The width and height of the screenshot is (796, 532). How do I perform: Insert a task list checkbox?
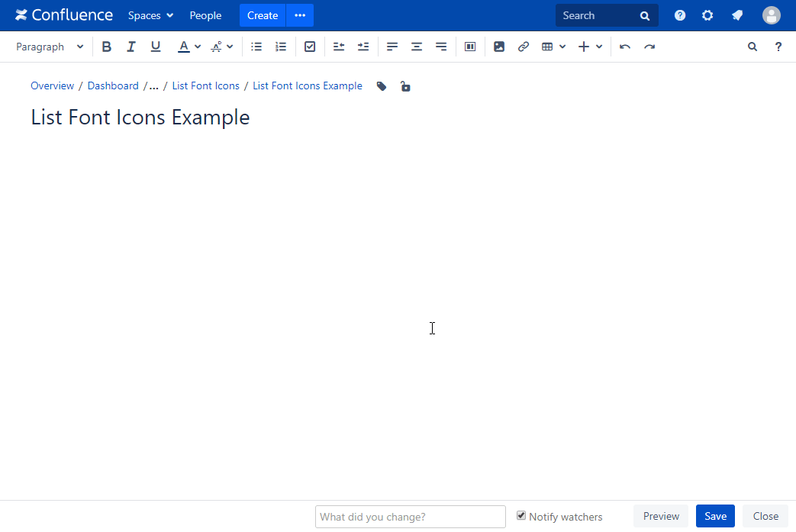click(310, 47)
